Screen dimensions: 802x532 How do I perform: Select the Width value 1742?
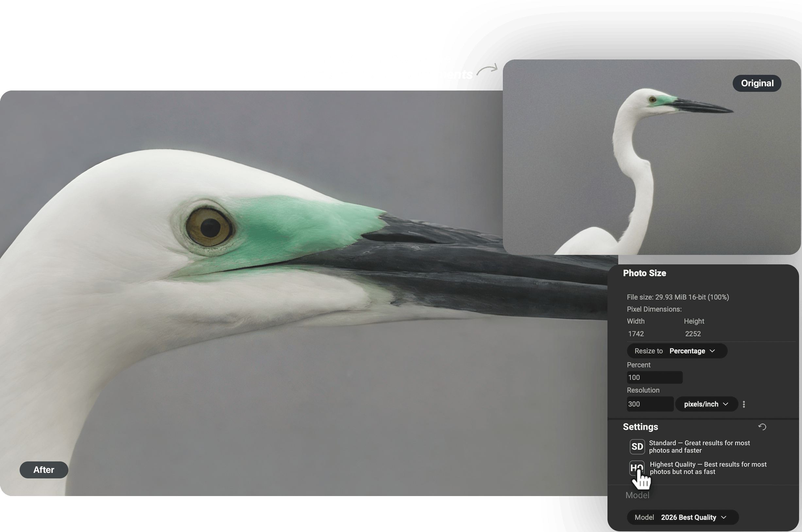click(x=636, y=334)
